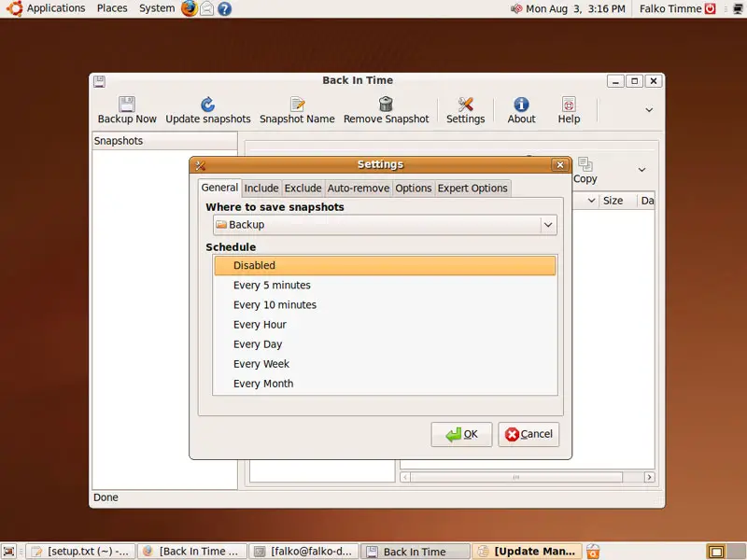Click the scrollbar left arrow in file list
The width and height of the screenshot is (747, 560).
(x=405, y=477)
